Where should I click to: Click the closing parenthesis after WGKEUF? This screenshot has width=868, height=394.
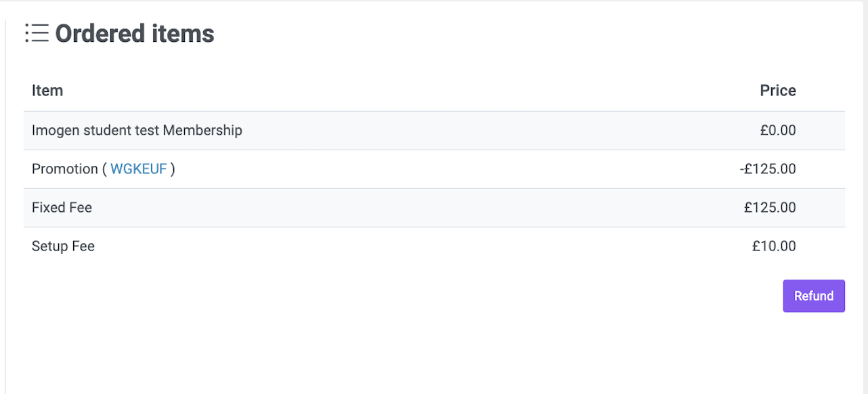click(173, 169)
